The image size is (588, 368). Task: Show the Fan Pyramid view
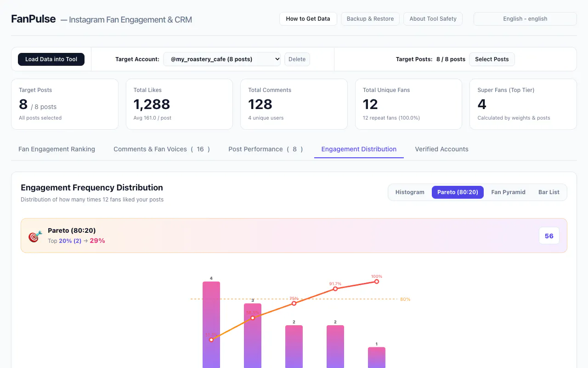[508, 192]
